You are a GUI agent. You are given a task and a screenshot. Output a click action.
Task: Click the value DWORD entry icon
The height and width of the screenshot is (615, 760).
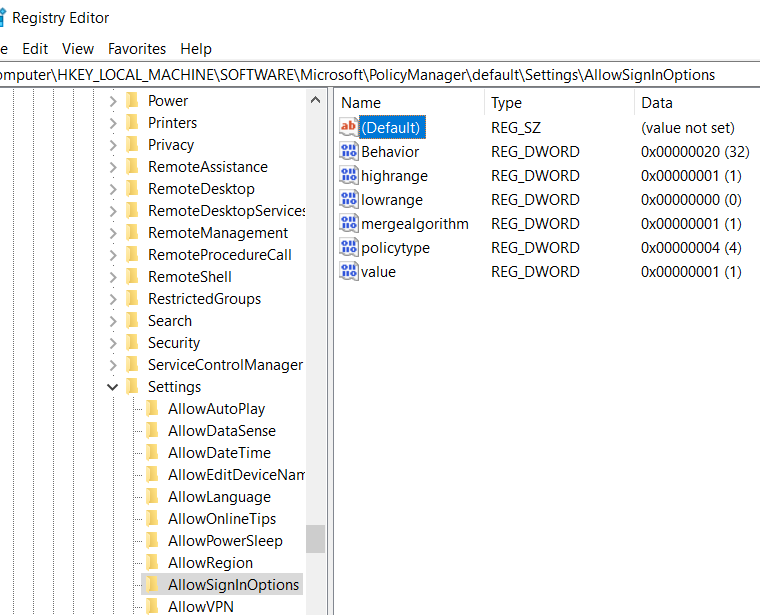click(348, 271)
